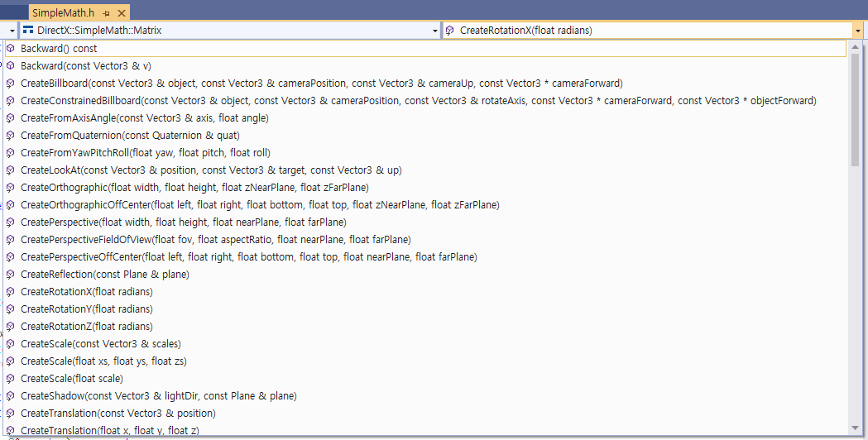Viewport: 868px width, 440px height.
Task: Choose the CreateConstrainedBillboard member entry
Action: pyautogui.click(x=425, y=100)
